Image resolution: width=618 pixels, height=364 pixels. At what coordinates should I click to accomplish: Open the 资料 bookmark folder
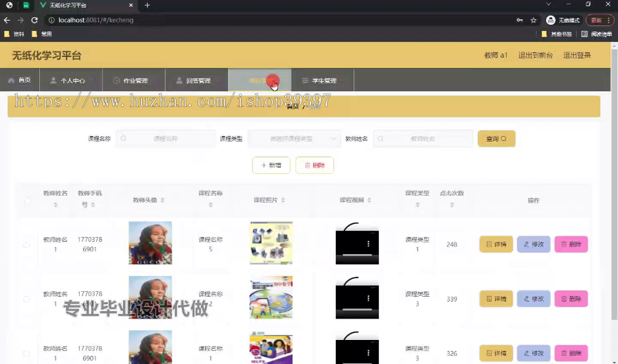[x=14, y=34]
